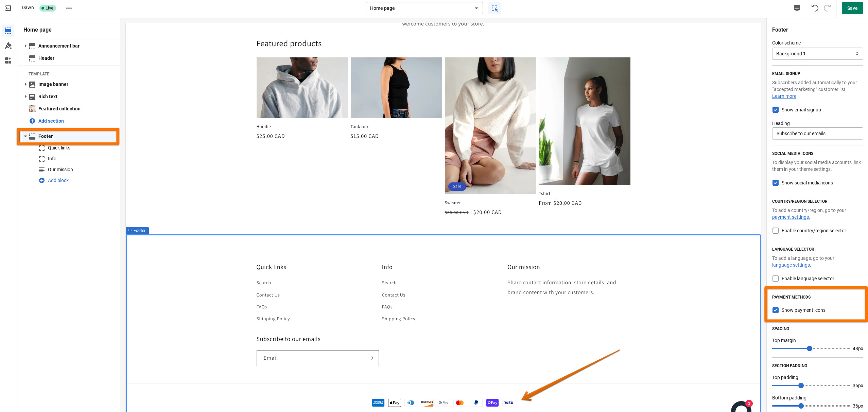This screenshot has height=412, width=868.
Task: Switch to desktop preview icon
Action: [x=797, y=8]
